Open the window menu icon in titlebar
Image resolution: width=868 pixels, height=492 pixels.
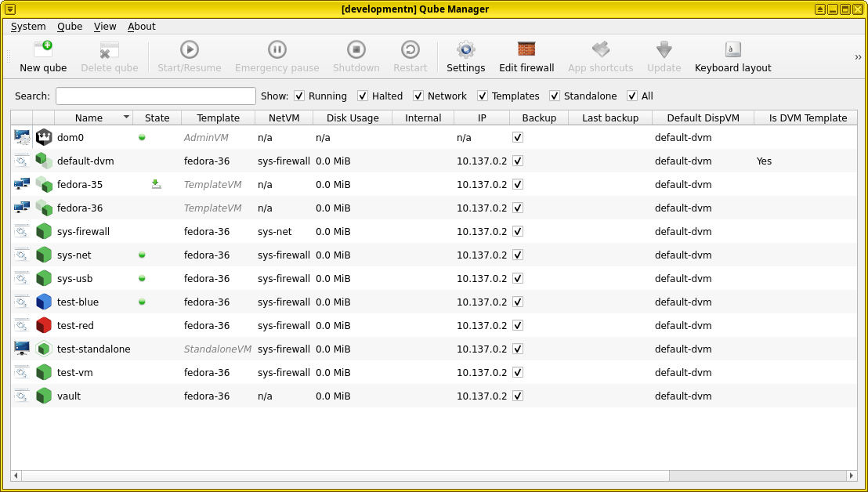pos(9,9)
